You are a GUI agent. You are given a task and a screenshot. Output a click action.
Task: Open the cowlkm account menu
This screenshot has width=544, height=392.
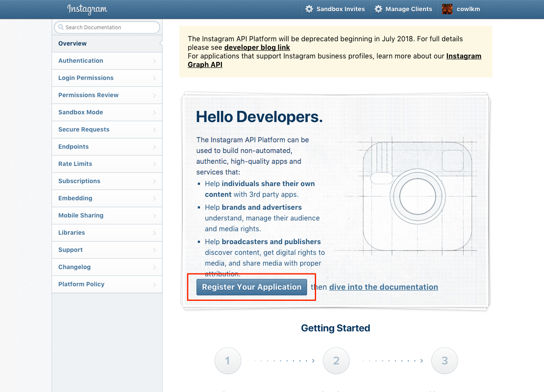461,9
